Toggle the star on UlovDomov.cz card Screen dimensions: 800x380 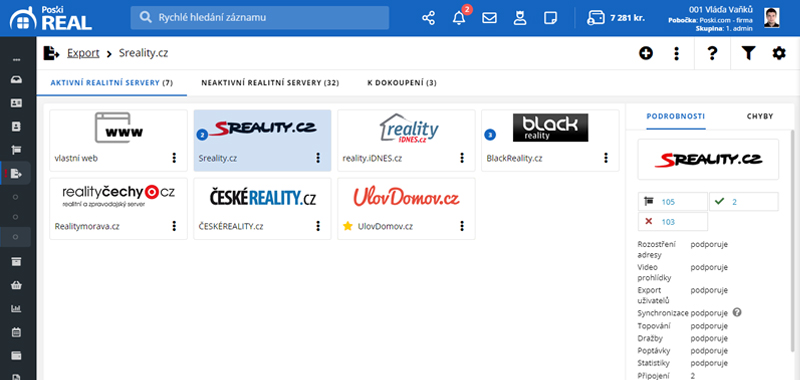pos(348,226)
